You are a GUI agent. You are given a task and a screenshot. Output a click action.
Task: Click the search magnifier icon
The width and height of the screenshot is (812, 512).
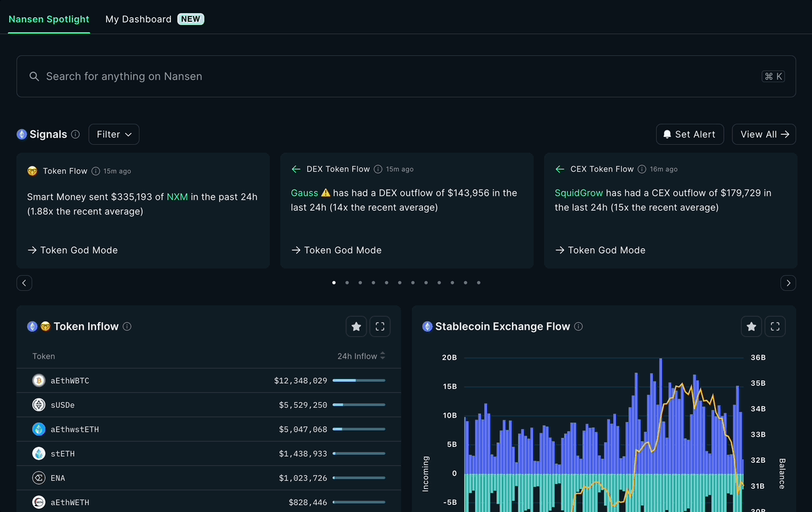(34, 76)
